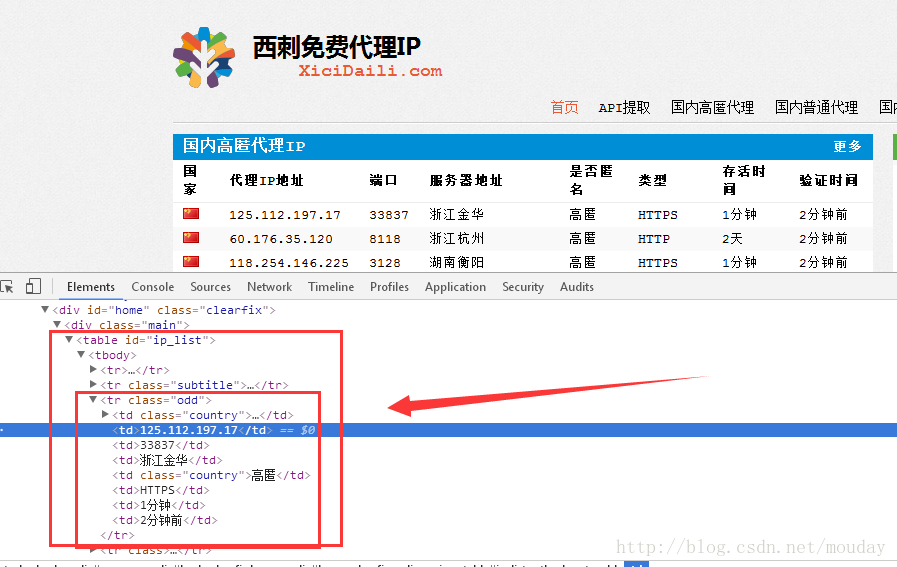The width and height of the screenshot is (897, 567).
Task: Click port 3128 table cell
Action: point(385,263)
